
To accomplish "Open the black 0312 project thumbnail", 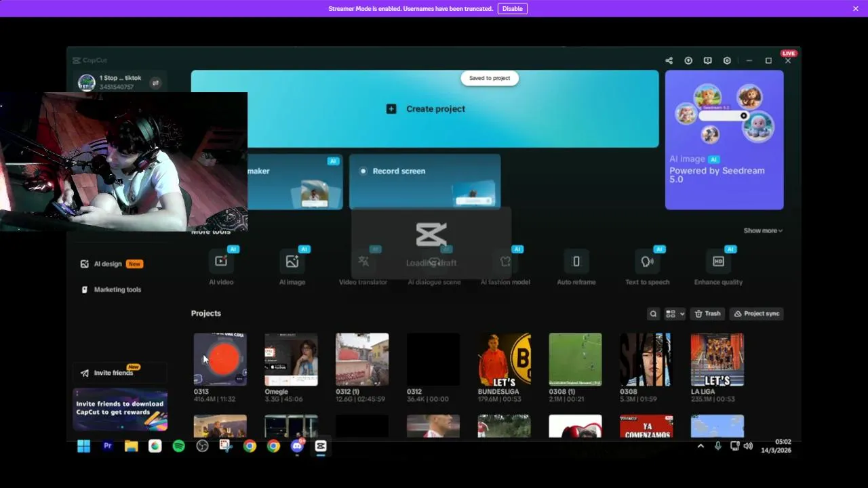I will pos(433,359).
